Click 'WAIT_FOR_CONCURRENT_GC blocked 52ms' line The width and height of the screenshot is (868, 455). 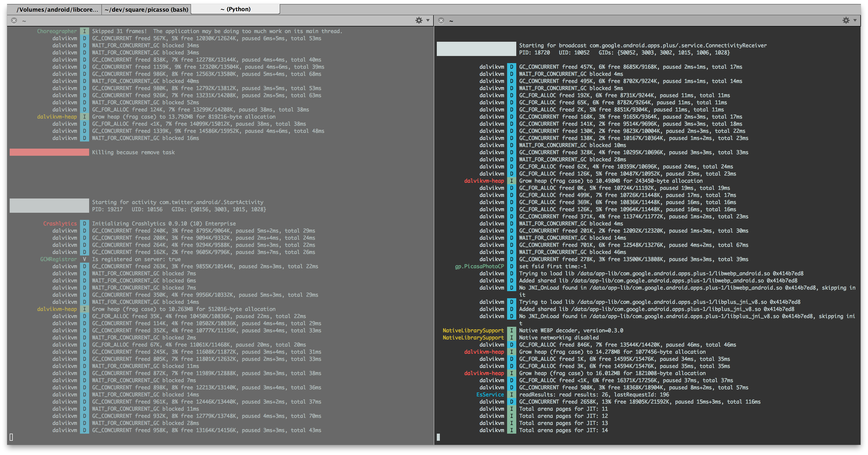(x=146, y=102)
